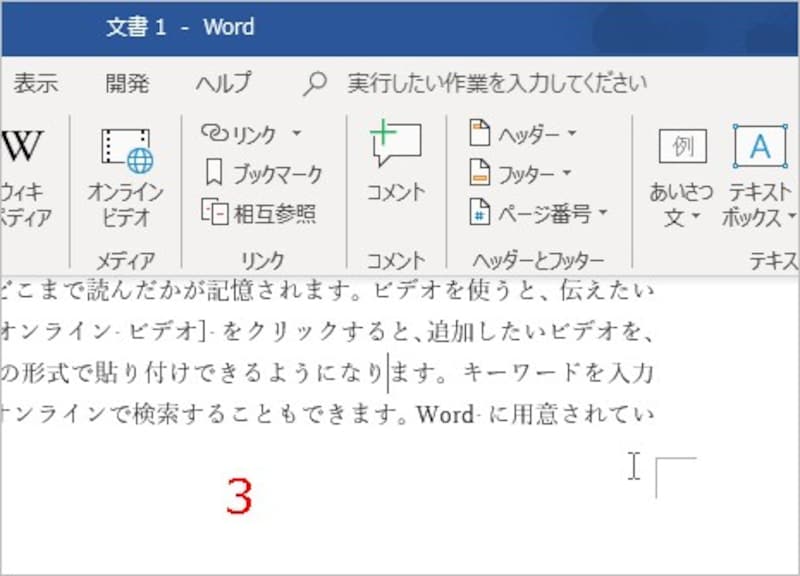Insert an online video via オンラインビデオ icon
800x576 pixels.
(x=128, y=151)
